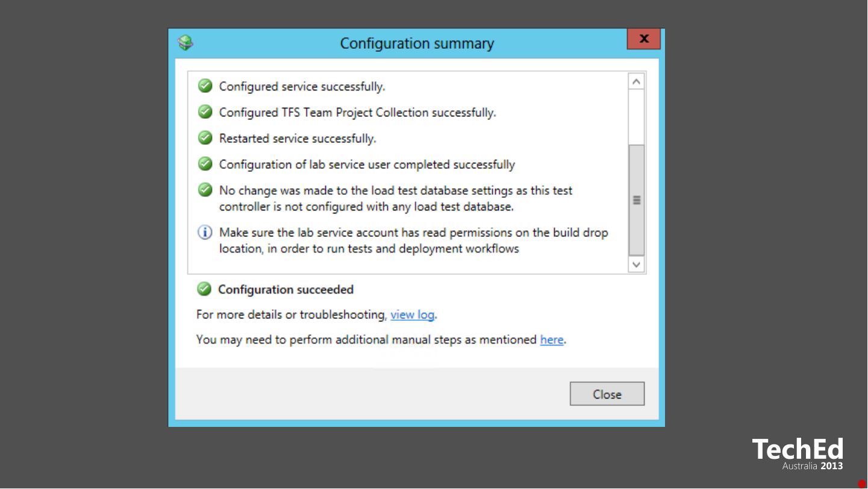Click green check next to Configured service successfully
868x489 pixels.
[205, 86]
